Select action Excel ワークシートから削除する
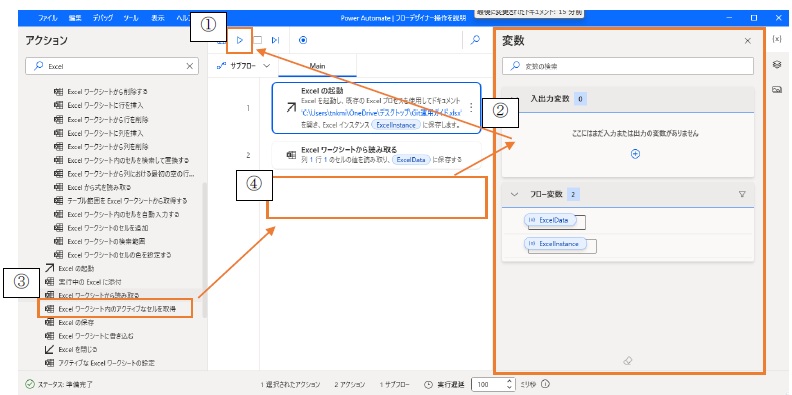 107,92
